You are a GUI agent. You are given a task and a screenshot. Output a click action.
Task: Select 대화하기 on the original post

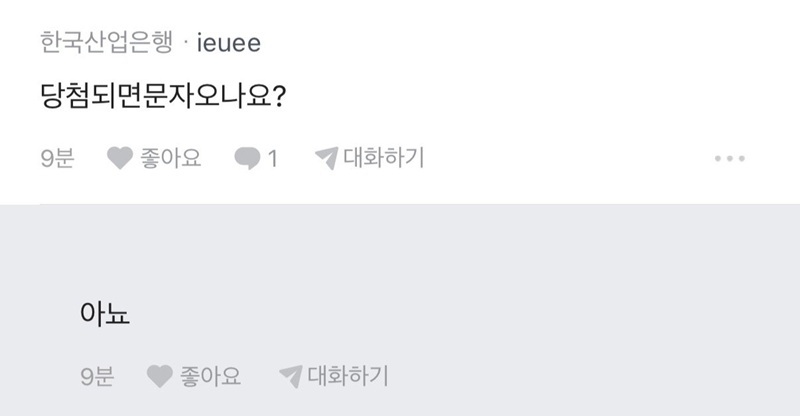pos(384,158)
